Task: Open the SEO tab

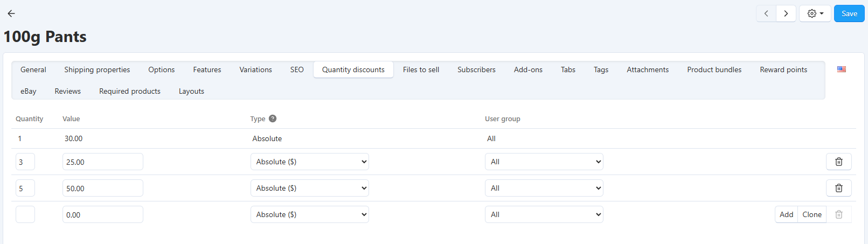Action: pos(297,69)
